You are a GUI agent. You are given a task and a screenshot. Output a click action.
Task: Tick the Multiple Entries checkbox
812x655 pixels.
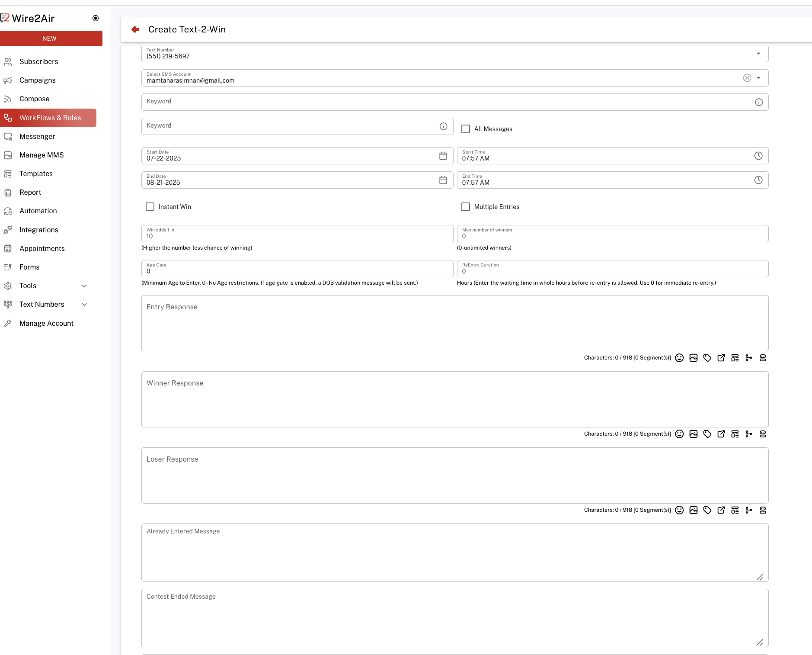[x=466, y=207]
